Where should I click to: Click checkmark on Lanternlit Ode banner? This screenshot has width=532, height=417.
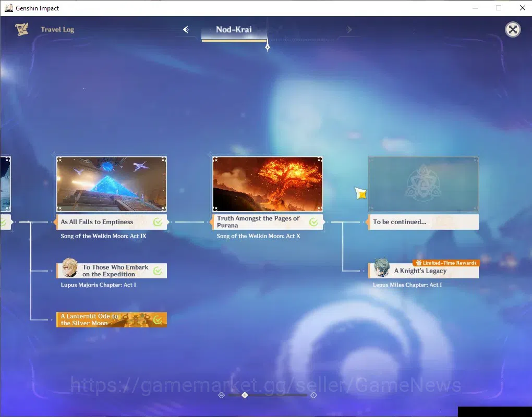pos(158,320)
